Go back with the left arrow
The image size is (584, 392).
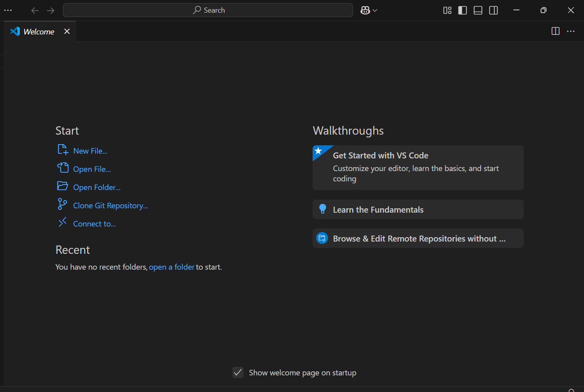point(35,10)
